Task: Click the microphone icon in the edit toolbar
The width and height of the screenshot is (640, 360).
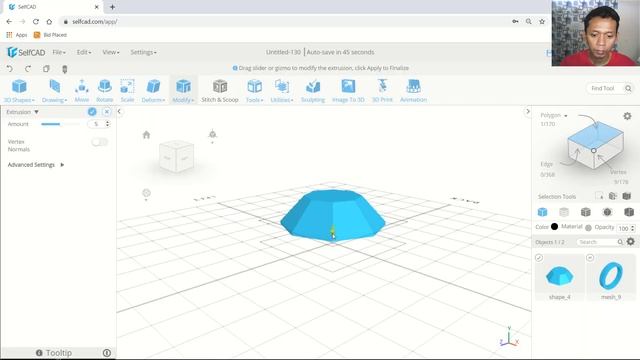Action: click(64, 69)
